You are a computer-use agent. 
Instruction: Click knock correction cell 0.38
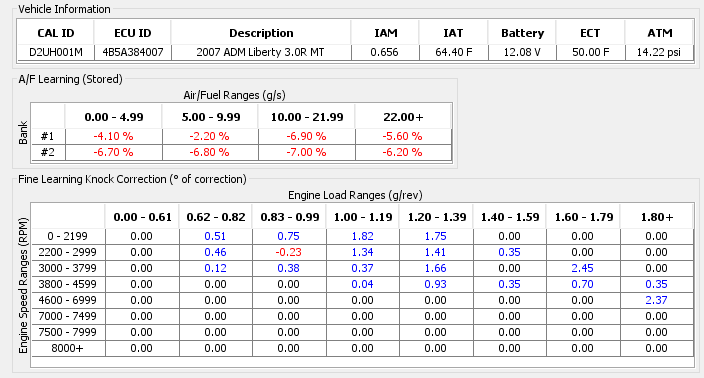click(x=288, y=268)
